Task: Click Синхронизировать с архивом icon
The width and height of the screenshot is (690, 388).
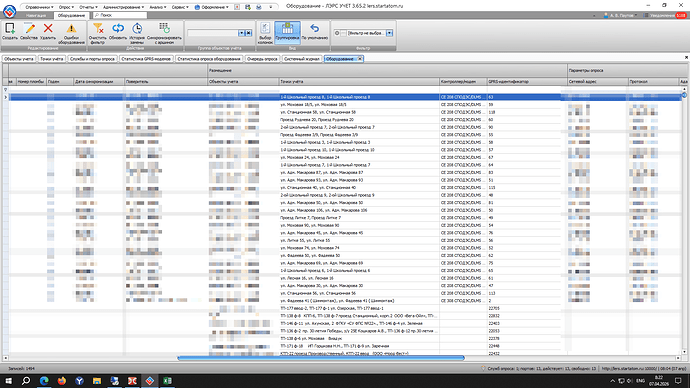Action: click(x=164, y=33)
